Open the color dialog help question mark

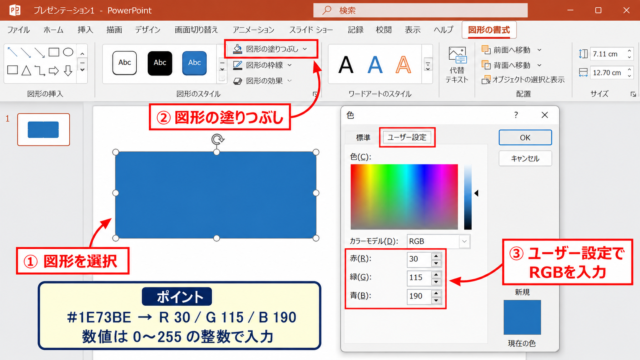(516, 115)
